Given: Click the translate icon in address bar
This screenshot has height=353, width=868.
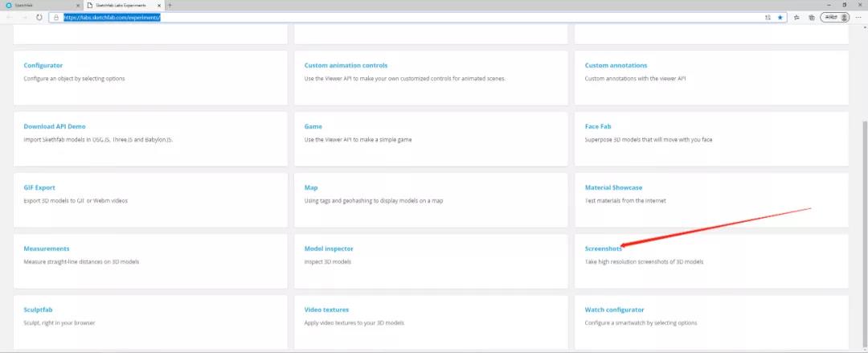Looking at the screenshot, I should tap(768, 17).
